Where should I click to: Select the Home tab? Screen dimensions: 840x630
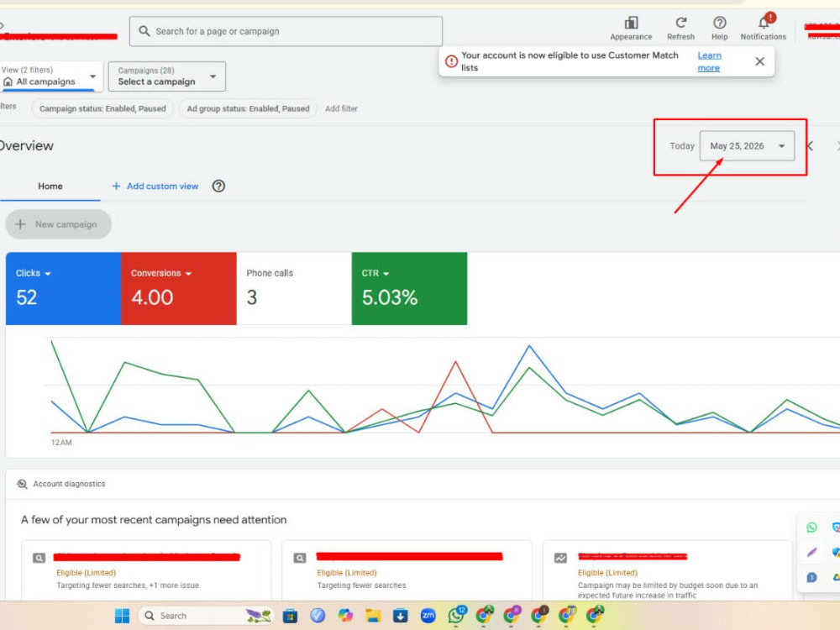coord(50,186)
